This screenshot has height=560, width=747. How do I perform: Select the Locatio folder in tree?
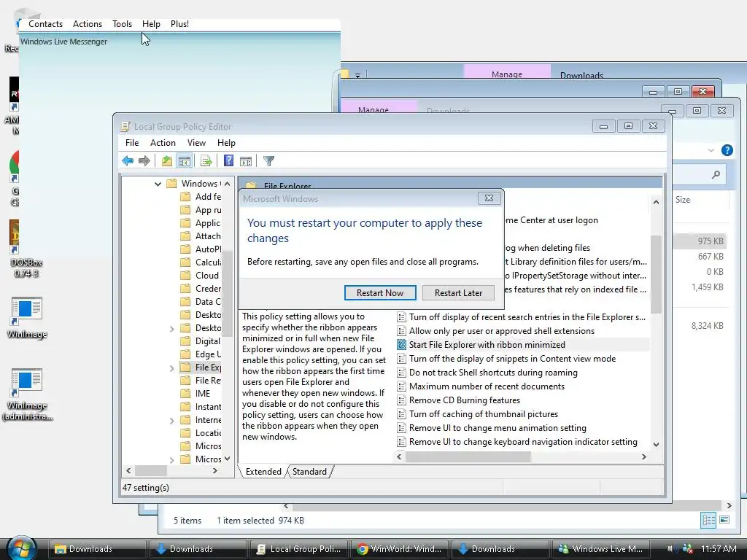[x=201, y=433]
